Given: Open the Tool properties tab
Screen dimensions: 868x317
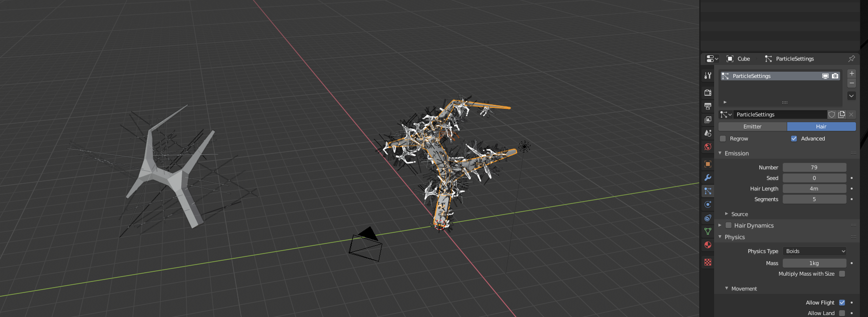Looking at the screenshot, I should [x=708, y=76].
